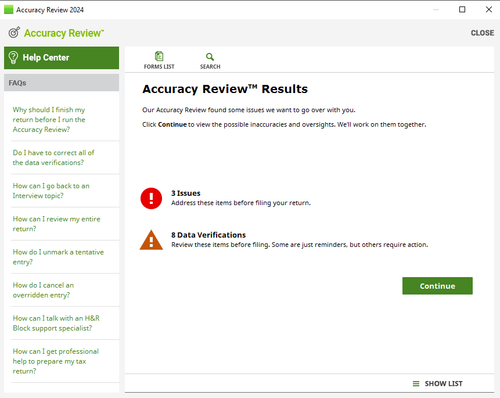The image size is (500, 398).
Task: Click the Search magnifier icon
Action: pyautogui.click(x=210, y=57)
